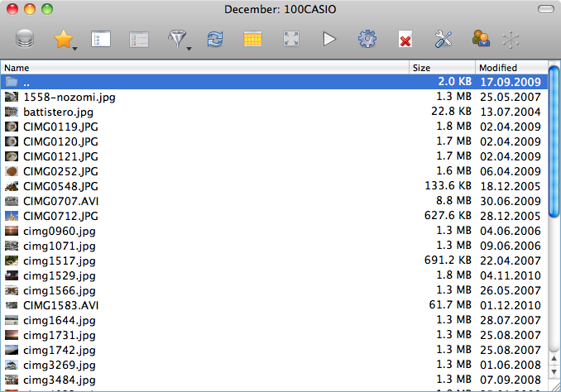Click the red X delete icon
Viewport: 561px width, 392px height.
(405, 40)
